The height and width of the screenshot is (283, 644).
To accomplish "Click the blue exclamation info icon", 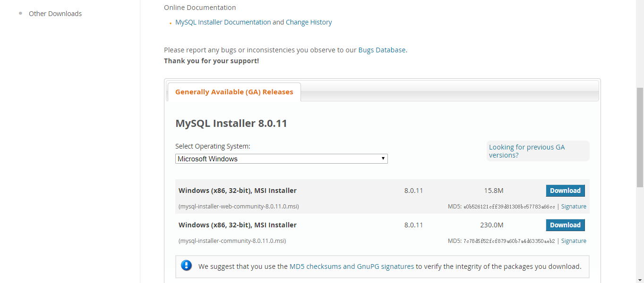I will [x=187, y=265].
